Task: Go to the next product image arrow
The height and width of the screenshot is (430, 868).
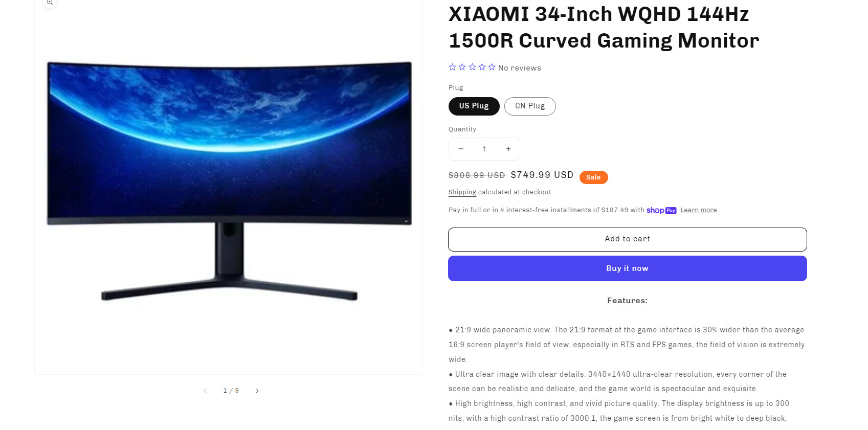Action: [257, 391]
